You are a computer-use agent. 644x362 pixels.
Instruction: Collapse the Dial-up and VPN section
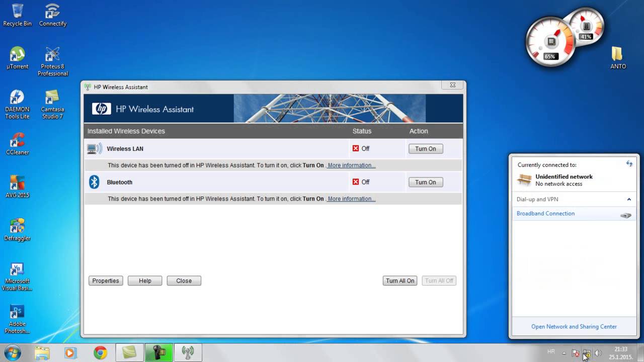[629, 199]
